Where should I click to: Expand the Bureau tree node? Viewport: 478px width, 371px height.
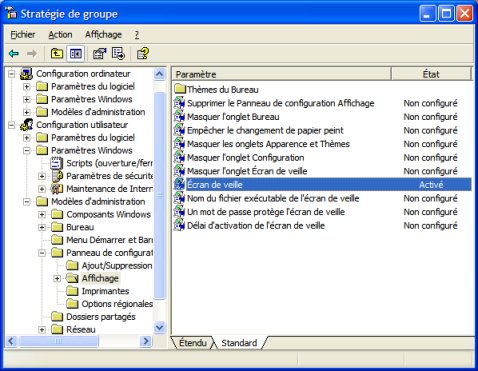[x=42, y=227]
